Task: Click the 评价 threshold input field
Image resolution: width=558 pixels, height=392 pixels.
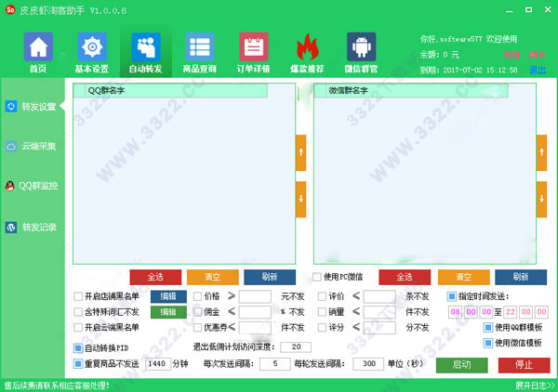Action: (379, 296)
